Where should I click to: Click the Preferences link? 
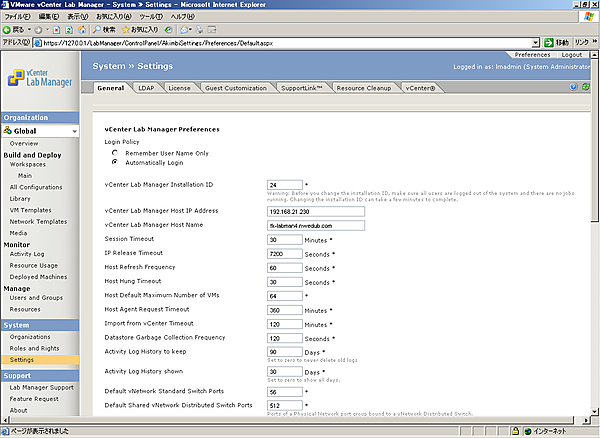[532, 55]
